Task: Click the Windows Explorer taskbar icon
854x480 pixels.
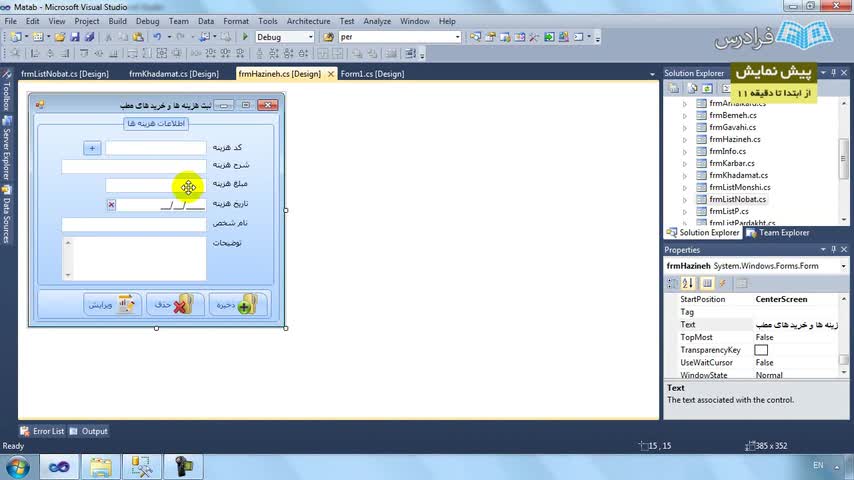Action: click(100, 467)
